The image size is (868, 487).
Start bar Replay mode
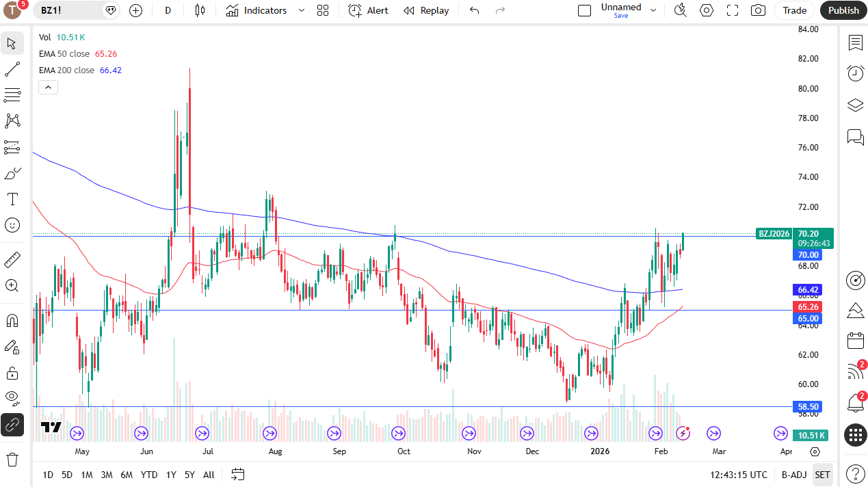426,10
